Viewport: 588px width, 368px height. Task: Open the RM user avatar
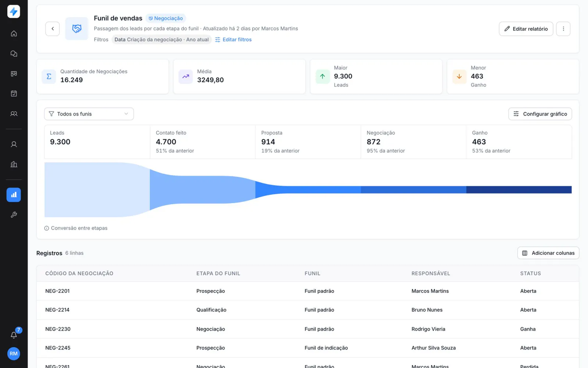(x=14, y=354)
